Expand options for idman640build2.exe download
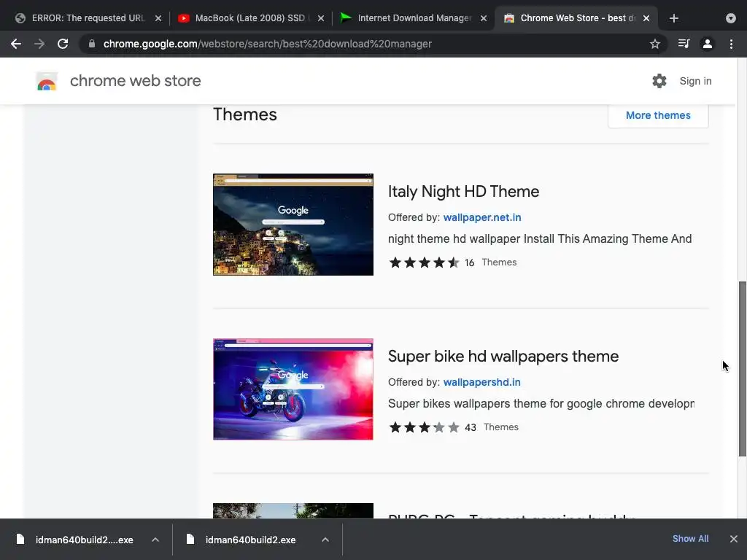747x560 pixels. click(325, 540)
